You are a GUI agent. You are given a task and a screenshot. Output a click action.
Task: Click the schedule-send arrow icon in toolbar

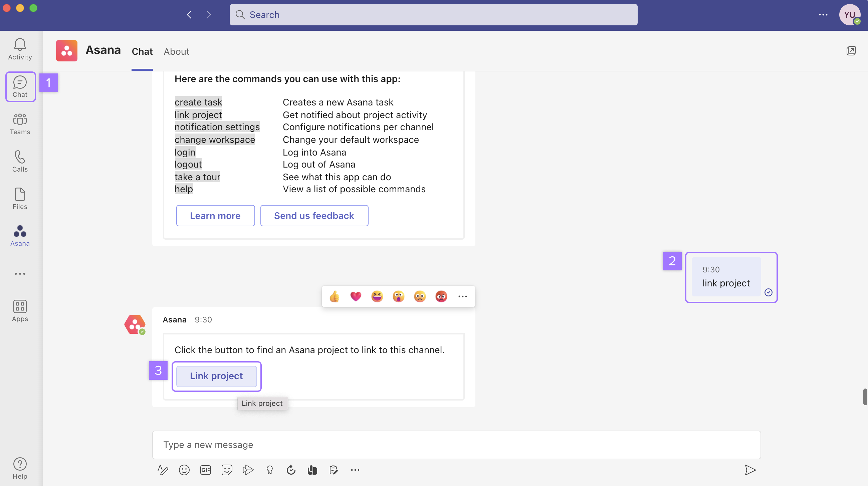coord(248,470)
